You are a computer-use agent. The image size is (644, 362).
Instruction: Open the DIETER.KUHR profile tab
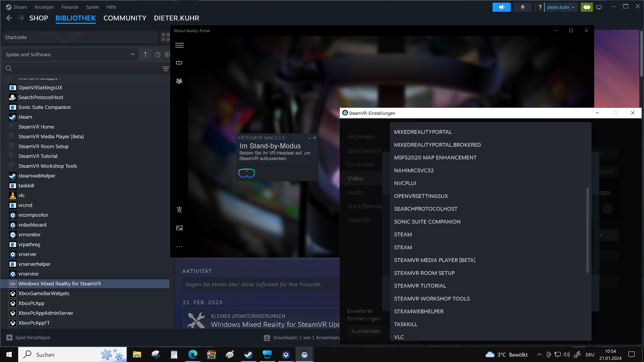pos(176,18)
